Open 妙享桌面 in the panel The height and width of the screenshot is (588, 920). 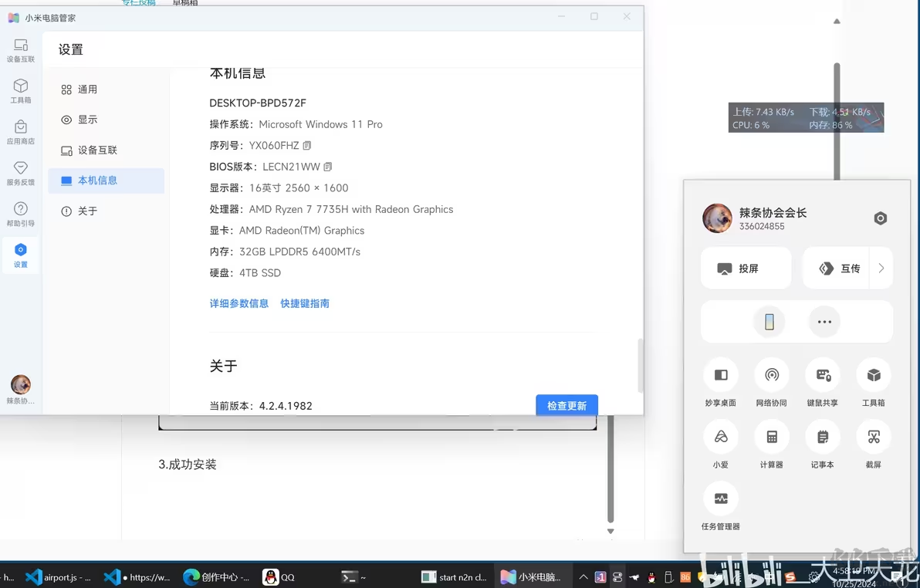click(x=721, y=383)
